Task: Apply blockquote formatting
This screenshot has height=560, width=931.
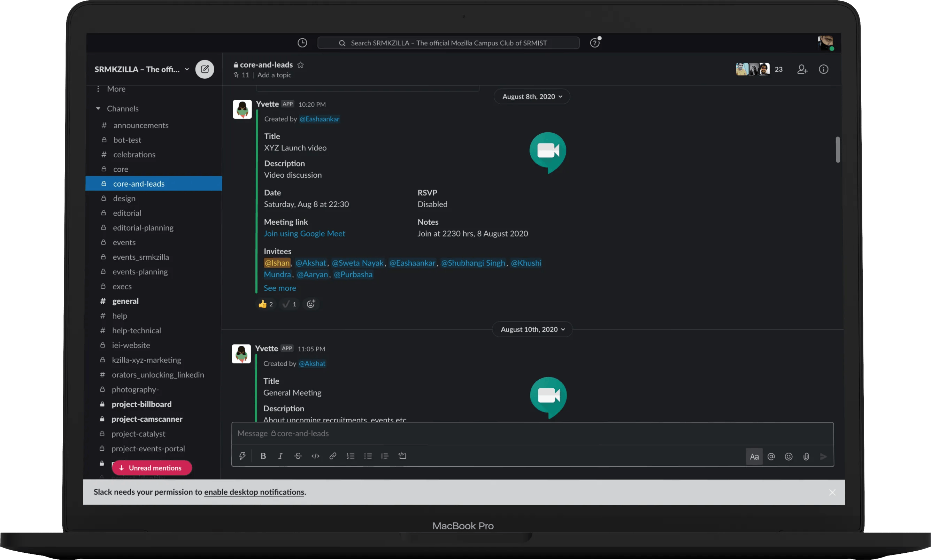Action: coord(385,456)
